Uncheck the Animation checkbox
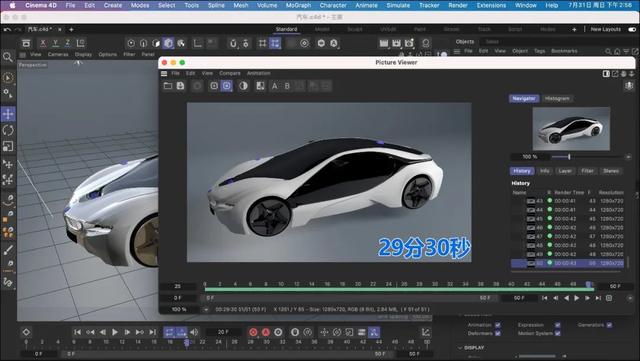The width and height of the screenshot is (640, 361). [x=498, y=325]
